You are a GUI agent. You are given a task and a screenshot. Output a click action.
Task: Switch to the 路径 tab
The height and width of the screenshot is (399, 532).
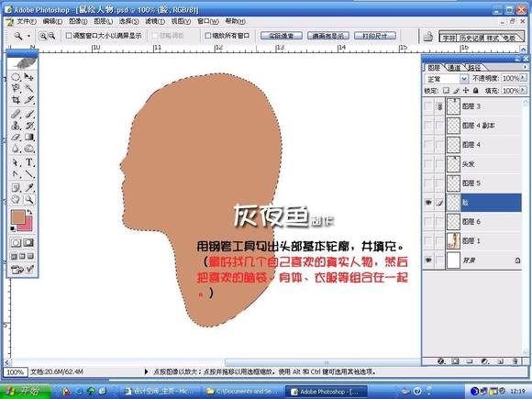pos(474,68)
